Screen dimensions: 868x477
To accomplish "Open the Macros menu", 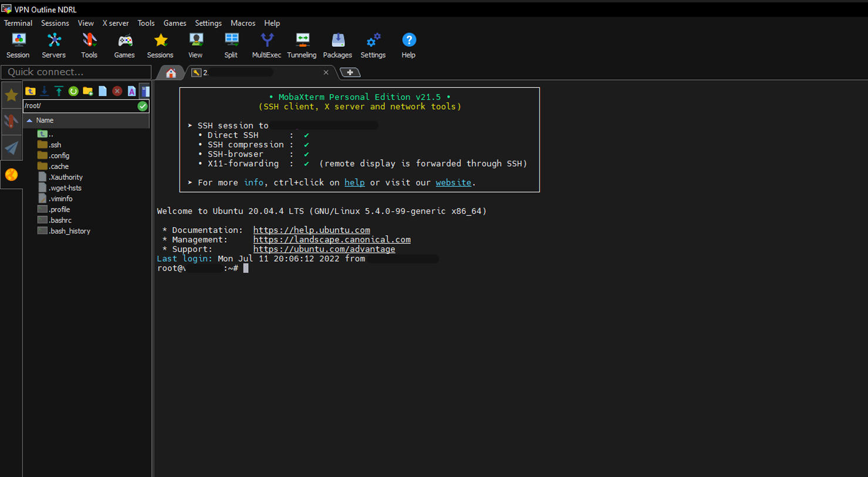I will tap(243, 23).
